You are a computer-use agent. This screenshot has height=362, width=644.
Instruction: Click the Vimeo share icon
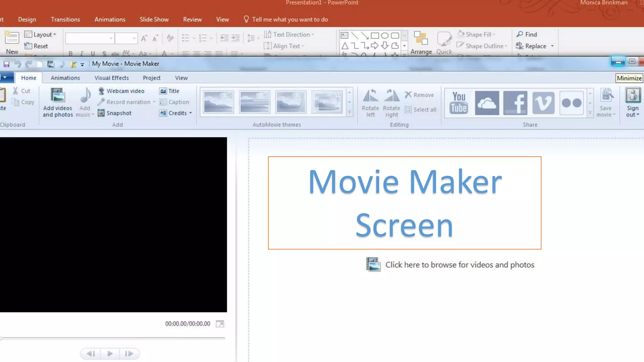(x=543, y=103)
